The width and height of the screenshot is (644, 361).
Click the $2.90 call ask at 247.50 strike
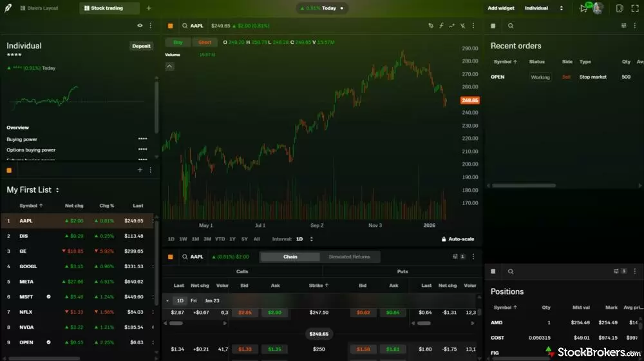[x=275, y=313]
